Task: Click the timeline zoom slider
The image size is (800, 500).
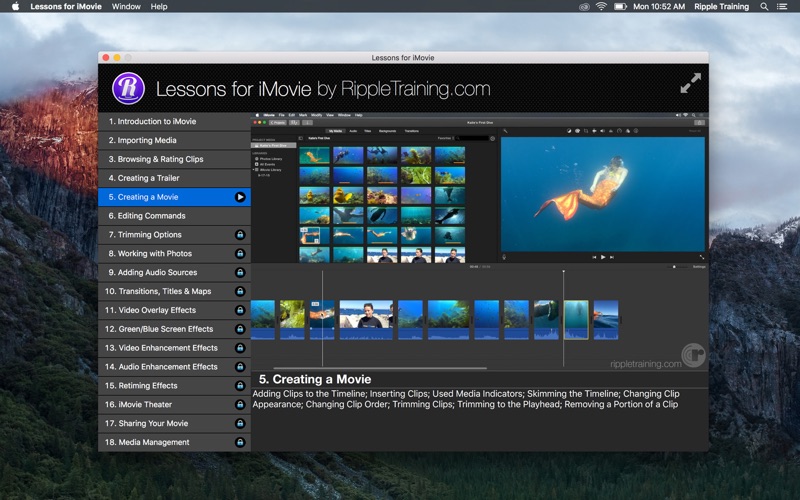Action: [674, 267]
